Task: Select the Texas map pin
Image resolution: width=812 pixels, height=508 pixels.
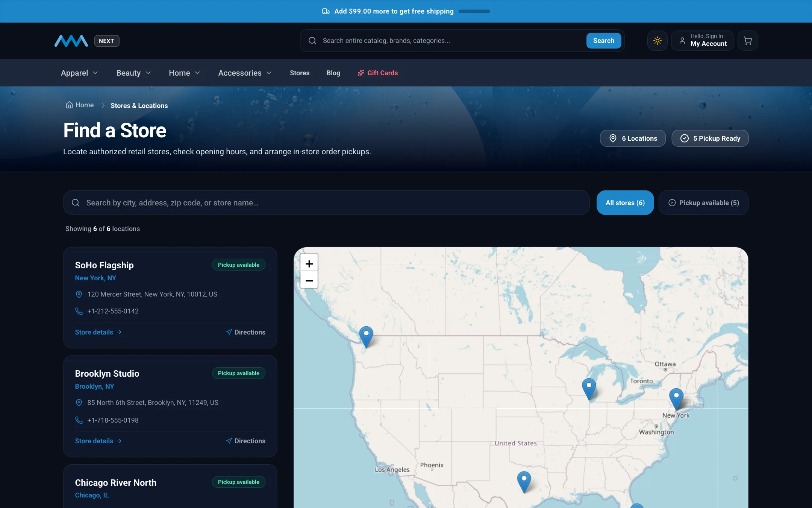Action: pyautogui.click(x=524, y=482)
